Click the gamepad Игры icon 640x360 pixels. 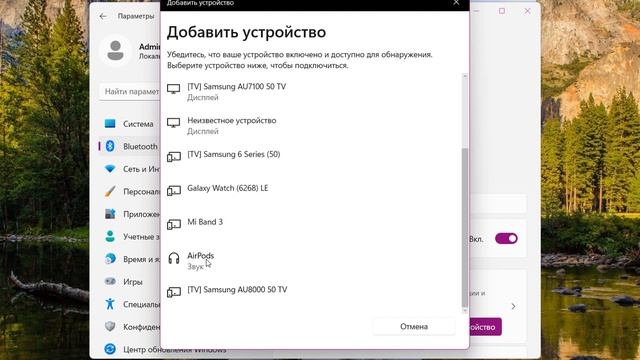point(110,281)
